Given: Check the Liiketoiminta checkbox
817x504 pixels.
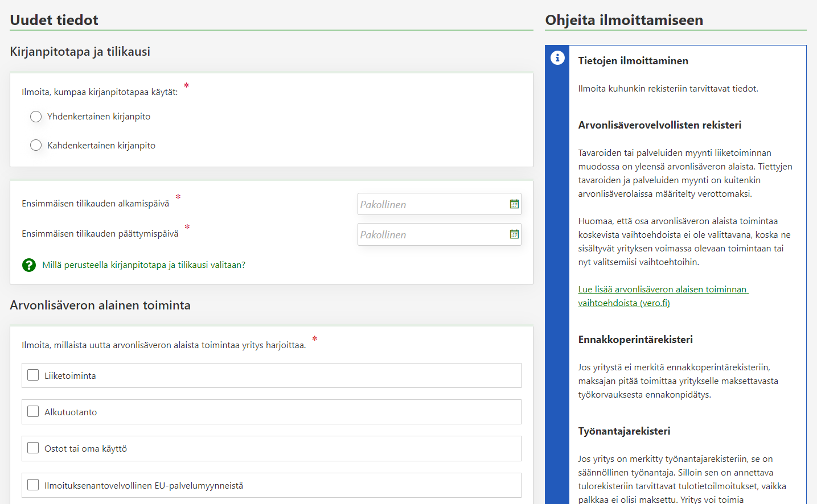Looking at the screenshot, I should coord(33,375).
